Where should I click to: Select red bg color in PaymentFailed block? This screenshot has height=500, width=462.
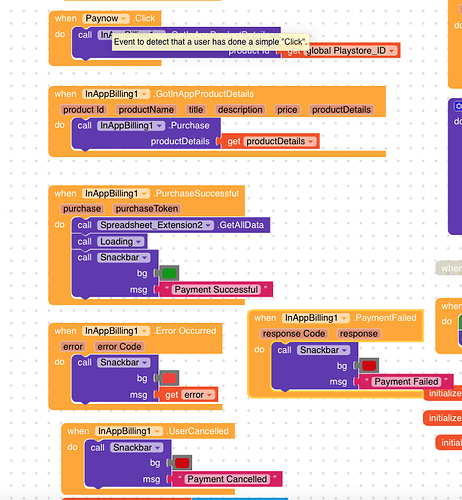click(x=369, y=366)
